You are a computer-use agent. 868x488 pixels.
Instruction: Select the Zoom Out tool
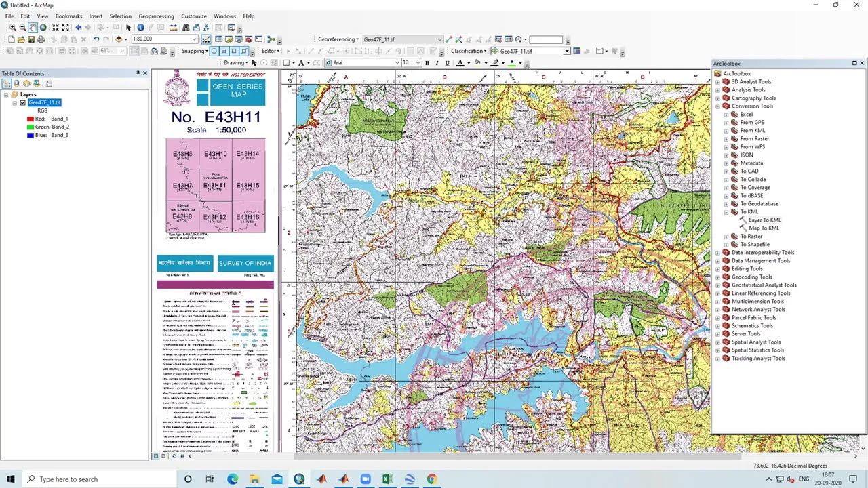(22, 28)
